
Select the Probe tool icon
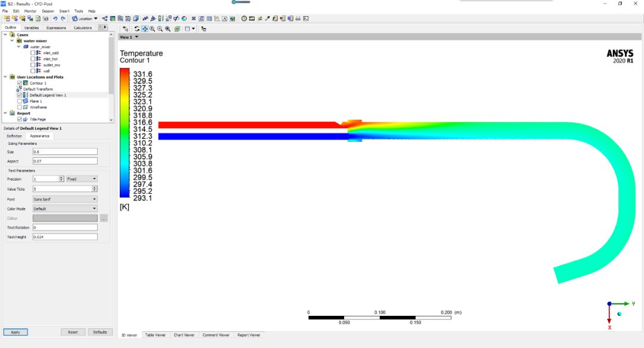[x=267, y=18]
